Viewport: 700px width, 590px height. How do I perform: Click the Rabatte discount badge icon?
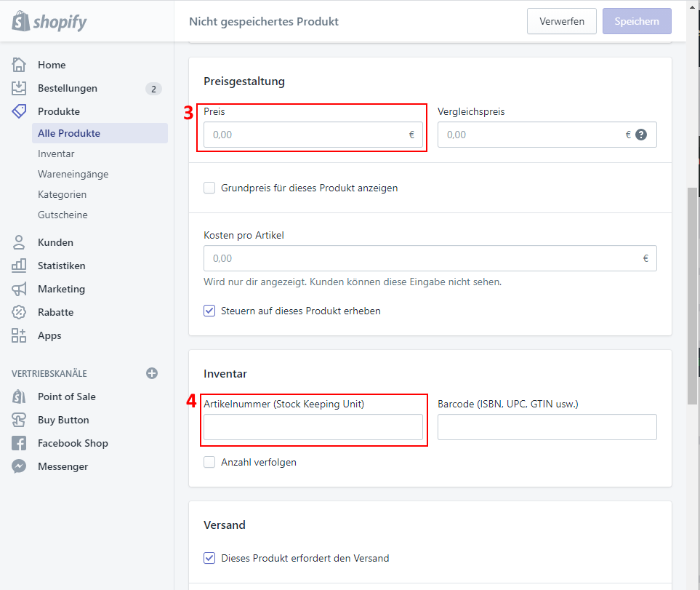pos(19,312)
